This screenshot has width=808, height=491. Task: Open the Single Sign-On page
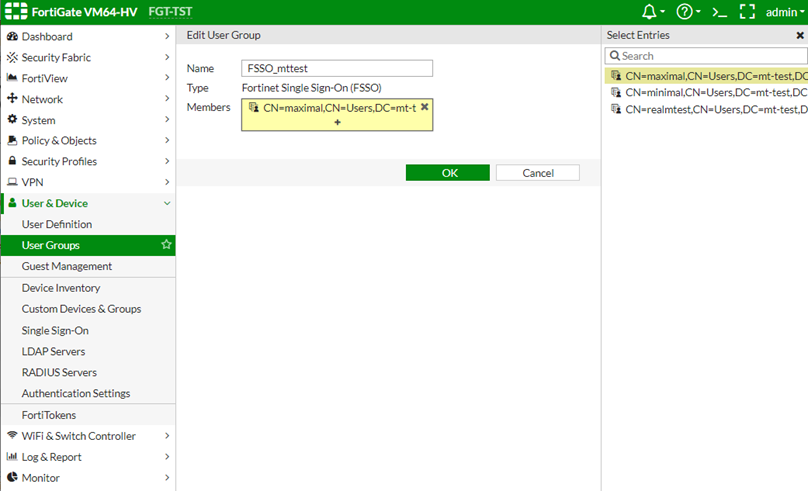[x=55, y=330]
